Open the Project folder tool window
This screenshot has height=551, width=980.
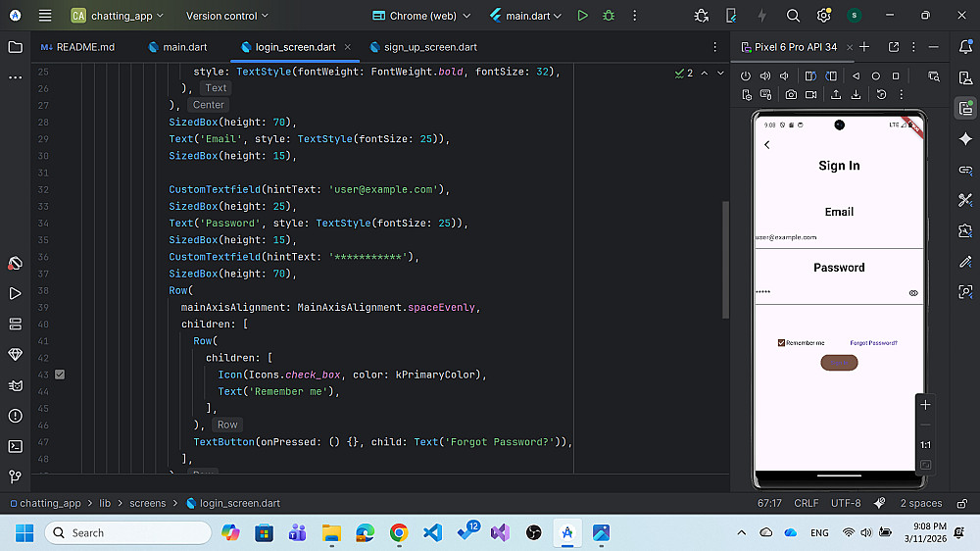(15, 47)
